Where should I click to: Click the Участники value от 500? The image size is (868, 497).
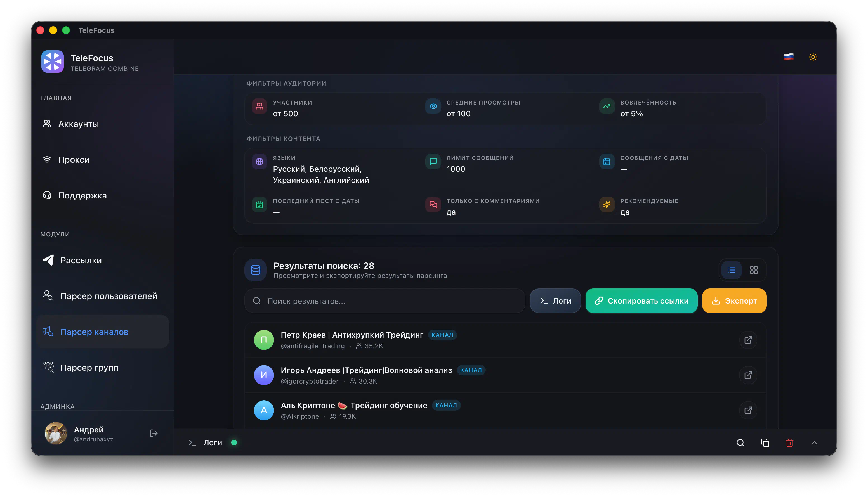pos(286,114)
